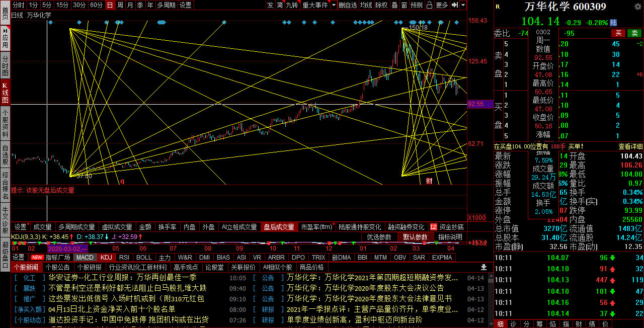Image resolution: width=644 pixels, height=328 pixels.
Task: Select the 换手率 turnover rate tab
Action: [167, 227]
